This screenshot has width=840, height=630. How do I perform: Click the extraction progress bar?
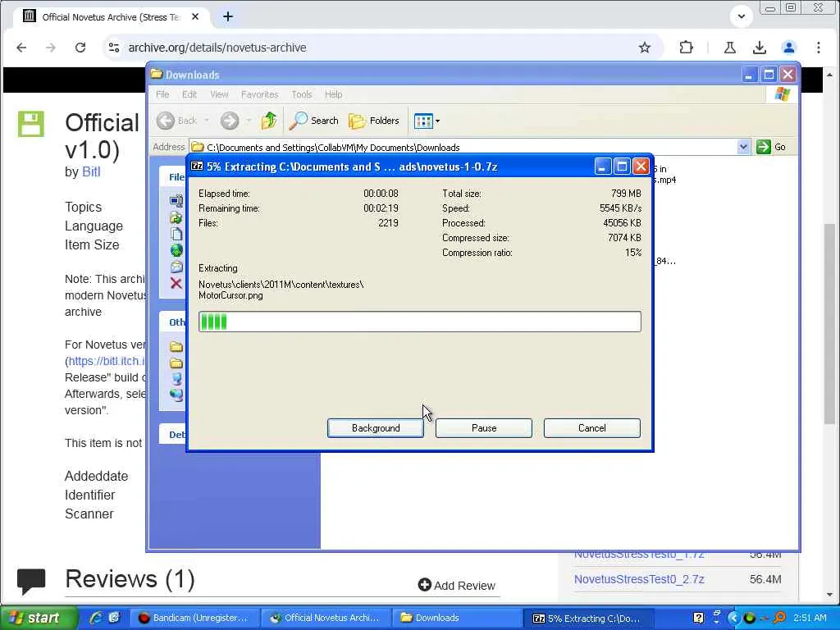click(x=419, y=322)
